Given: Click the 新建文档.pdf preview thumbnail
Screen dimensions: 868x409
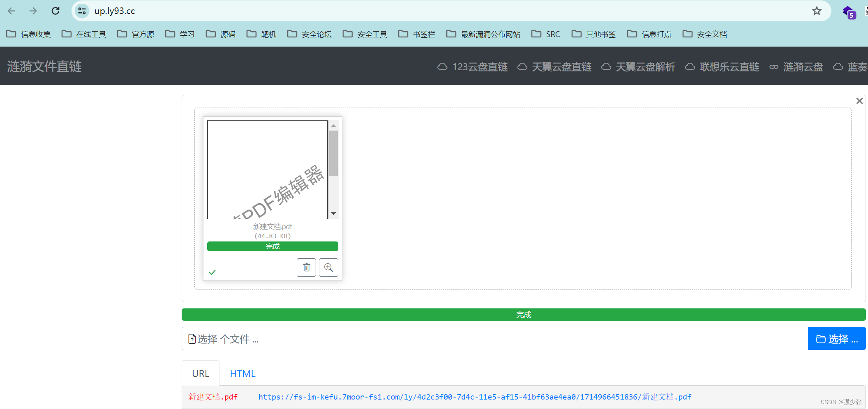Looking at the screenshot, I should (x=268, y=170).
